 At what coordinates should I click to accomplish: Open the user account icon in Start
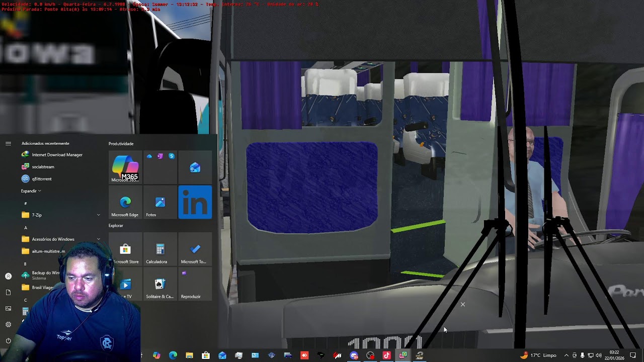[x=8, y=276]
